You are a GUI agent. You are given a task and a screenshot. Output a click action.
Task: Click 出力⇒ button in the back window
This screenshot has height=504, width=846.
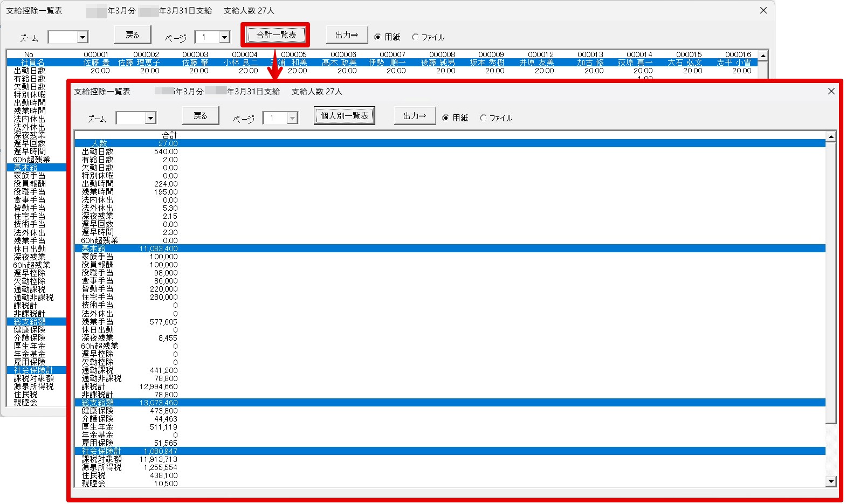click(x=346, y=35)
